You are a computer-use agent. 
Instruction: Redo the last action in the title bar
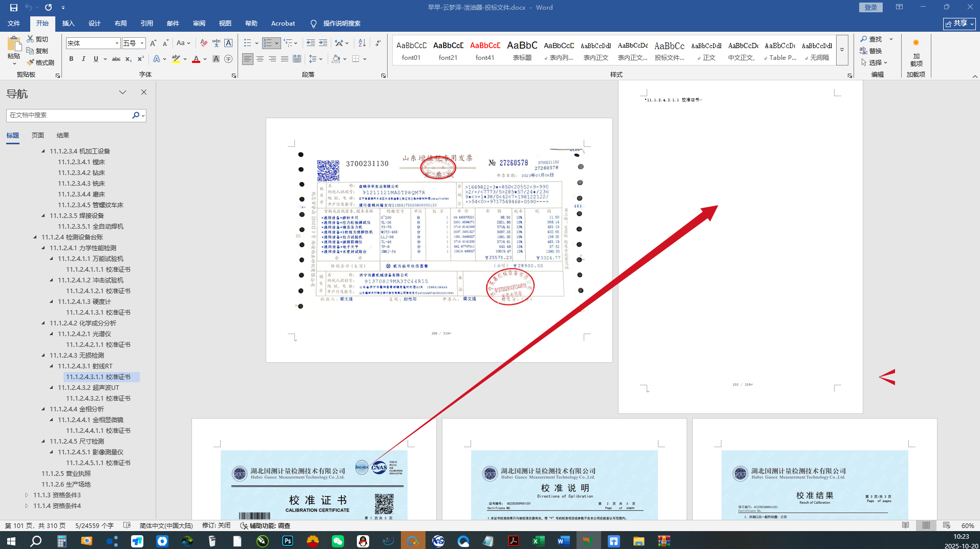click(x=48, y=8)
